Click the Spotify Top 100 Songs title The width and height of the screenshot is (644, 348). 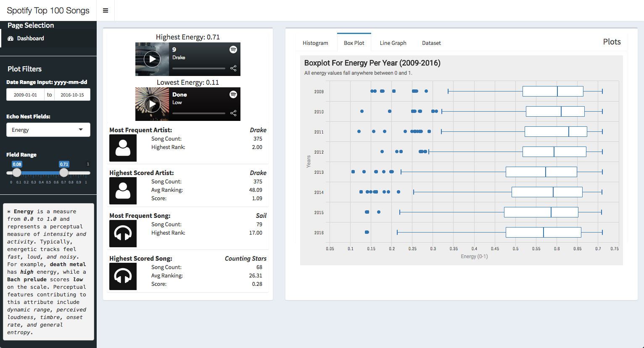48,10
